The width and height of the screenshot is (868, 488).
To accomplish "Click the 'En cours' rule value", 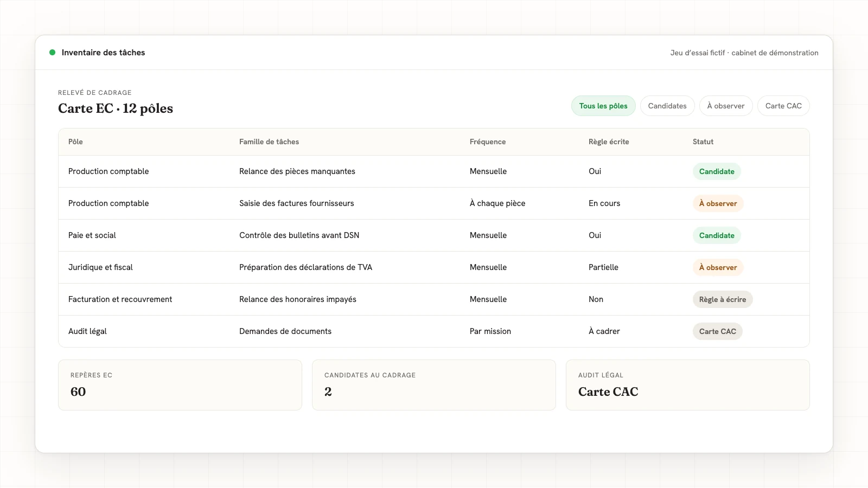I will pyautogui.click(x=604, y=203).
